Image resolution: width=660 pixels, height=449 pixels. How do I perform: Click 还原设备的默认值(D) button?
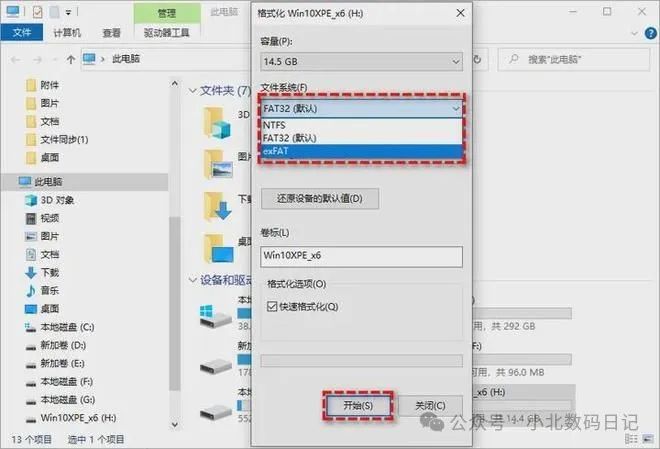[320, 199]
